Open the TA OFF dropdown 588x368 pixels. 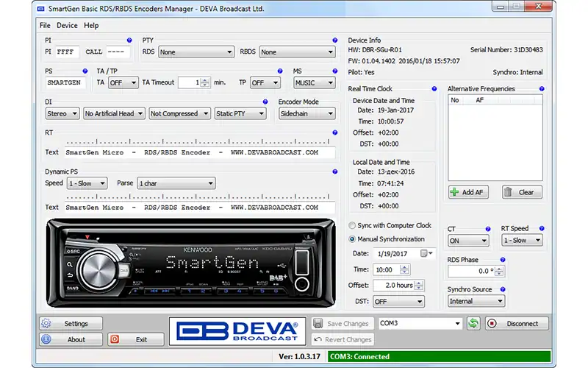click(123, 82)
